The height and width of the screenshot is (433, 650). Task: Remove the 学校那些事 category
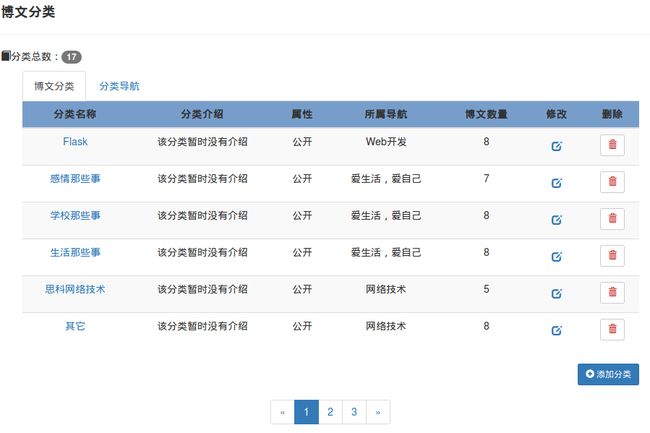coord(612,219)
